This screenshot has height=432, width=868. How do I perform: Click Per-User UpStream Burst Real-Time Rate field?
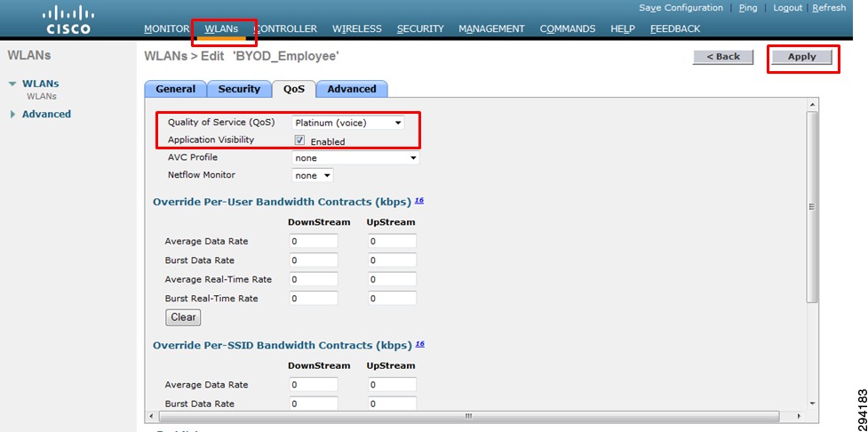392,299
